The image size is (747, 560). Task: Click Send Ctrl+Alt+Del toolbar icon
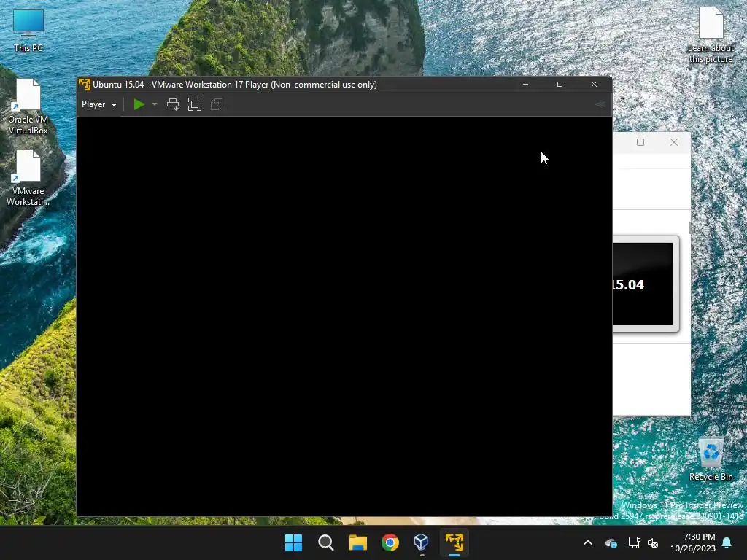tap(173, 104)
